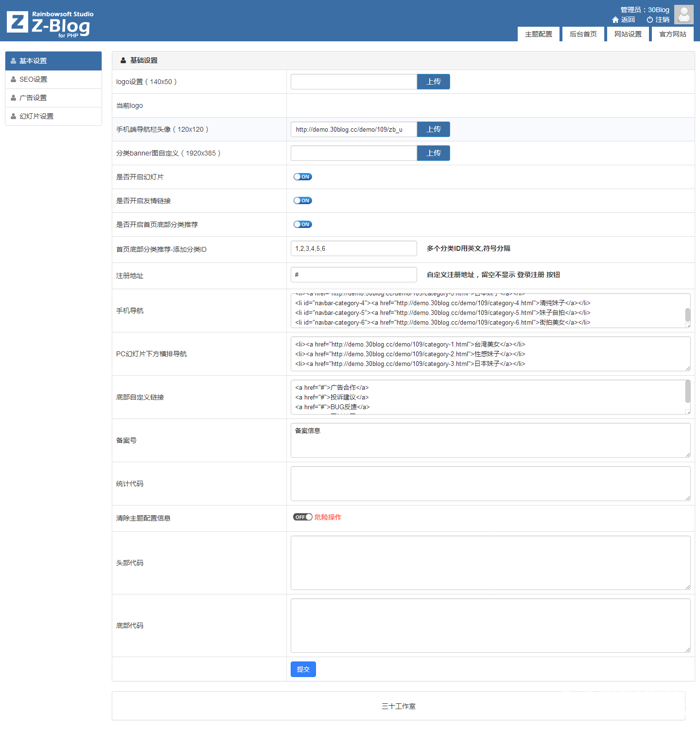700x730 pixels.
Task: Click the home icon beside 返回
Action: tap(615, 20)
